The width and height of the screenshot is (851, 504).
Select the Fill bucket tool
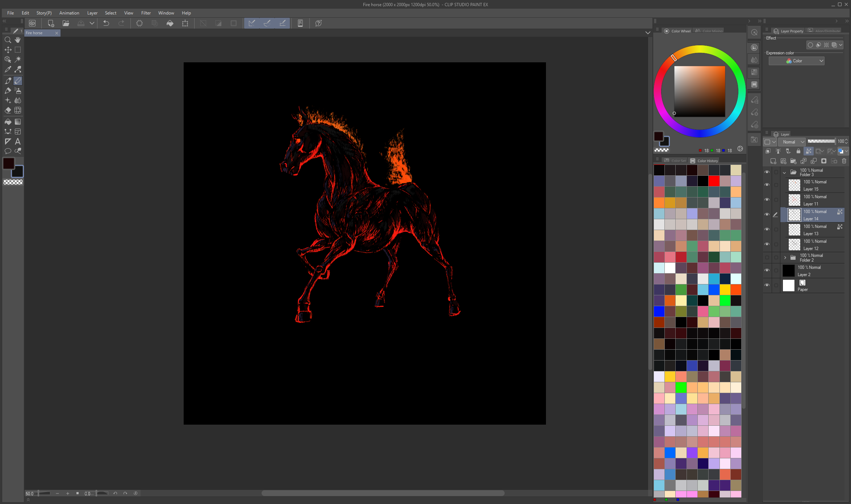coord(8,122)
